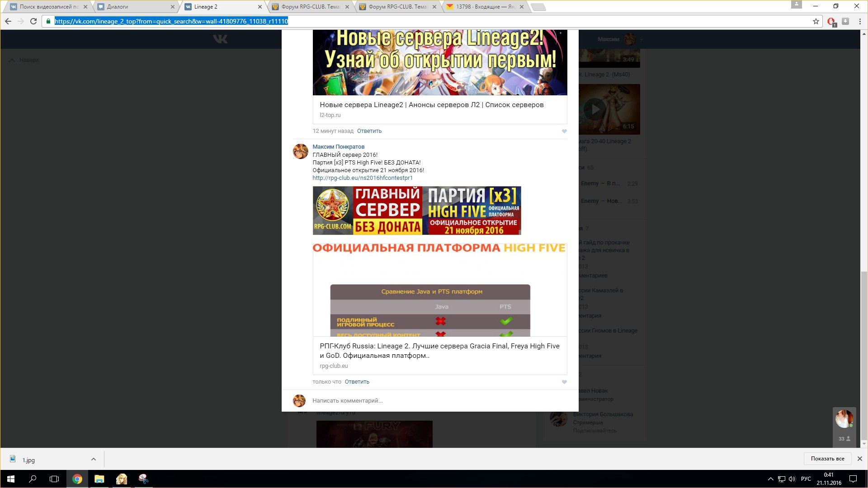Click Ответить under the latest comment
The height and width of the screenshot is (488, 868).
point(357,382)
